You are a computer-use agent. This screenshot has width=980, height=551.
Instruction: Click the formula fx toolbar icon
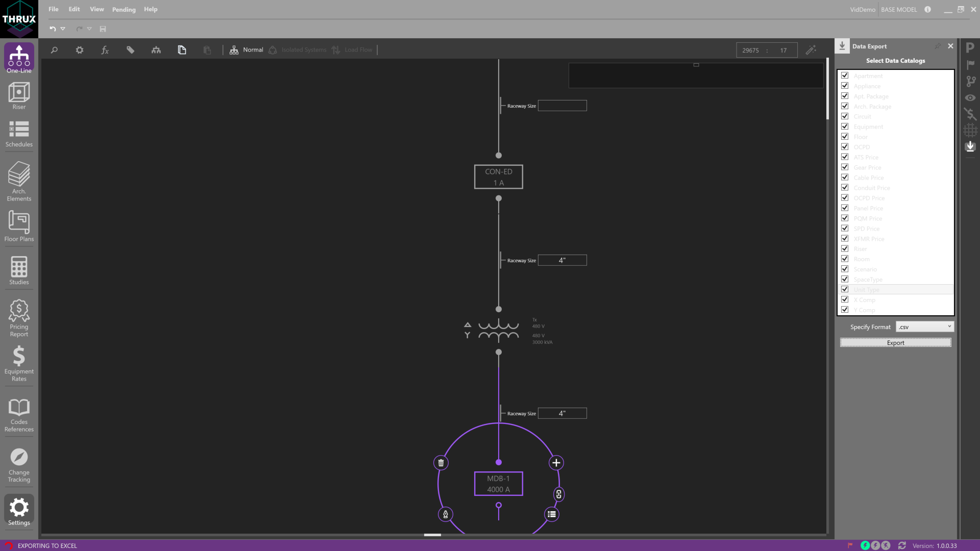(105, 50)
